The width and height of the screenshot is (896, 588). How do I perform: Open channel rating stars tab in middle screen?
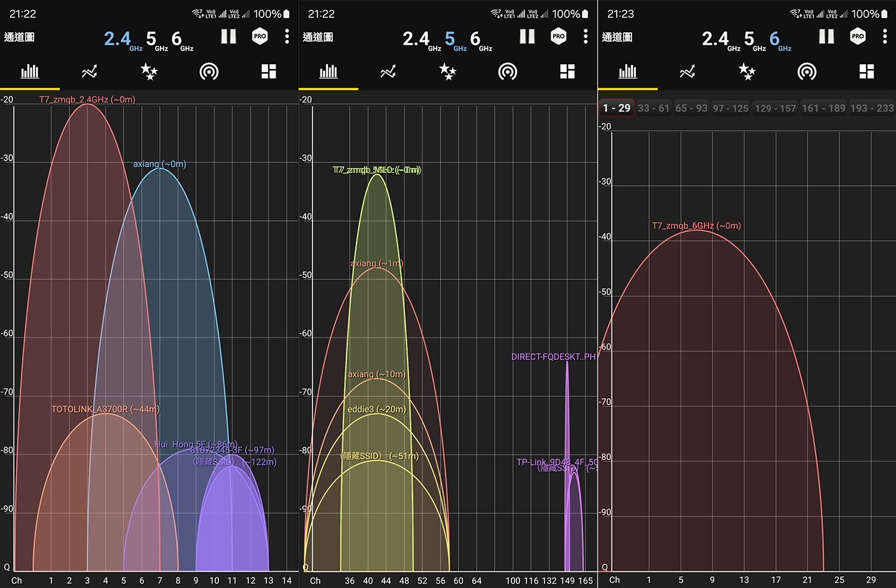tap(448, 72)
